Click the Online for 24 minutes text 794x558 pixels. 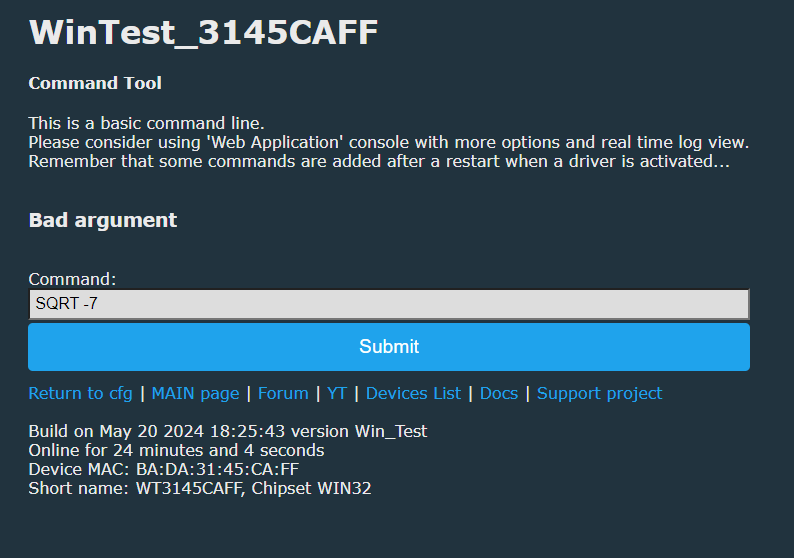176,450
